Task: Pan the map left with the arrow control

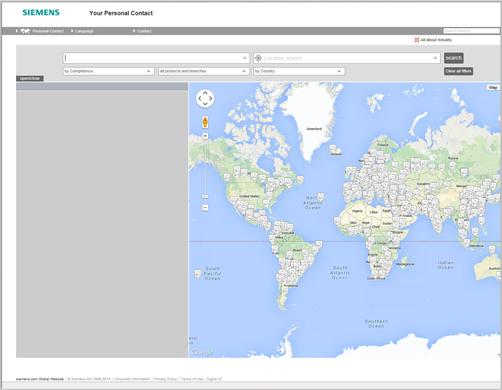Action: pos(200,98)
